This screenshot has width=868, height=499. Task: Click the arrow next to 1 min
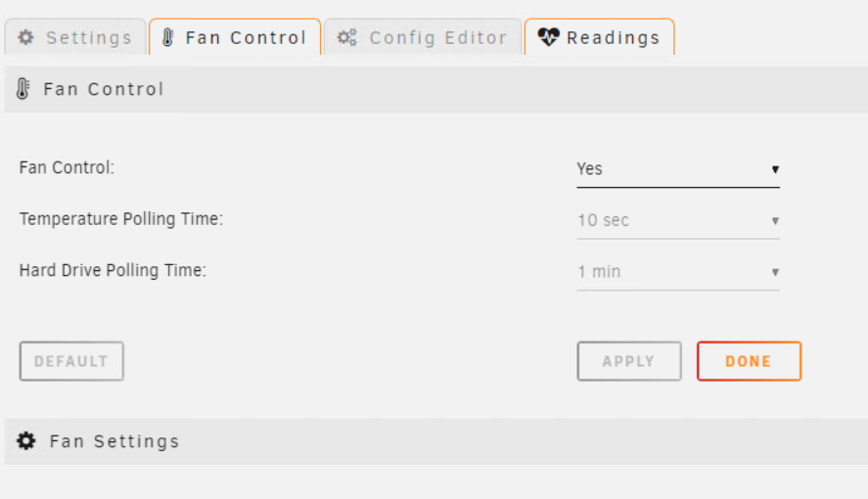point(775,272)
